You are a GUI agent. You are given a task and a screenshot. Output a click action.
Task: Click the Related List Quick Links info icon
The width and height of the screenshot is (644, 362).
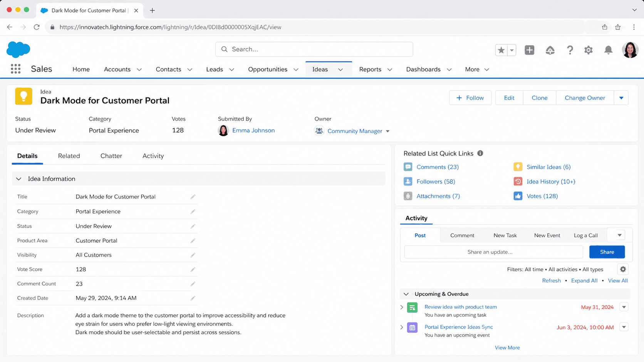click(480, 153)
